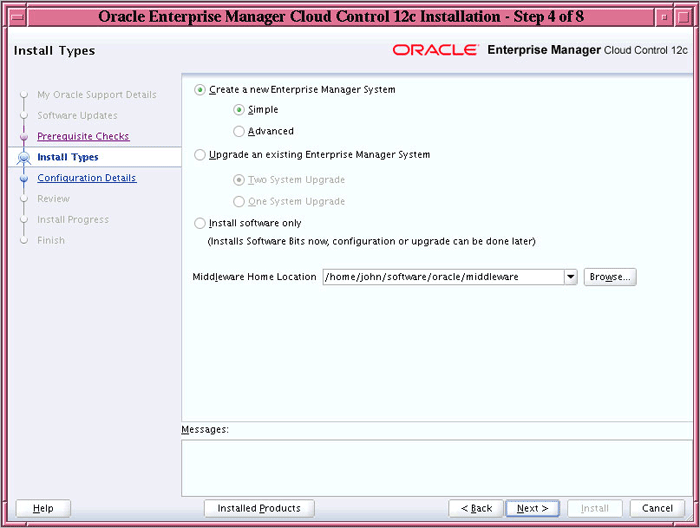Viewport: 700px width, 528px height.
Task: Click the current-step icon beside Install Types
Action: (x=24, y=158)
